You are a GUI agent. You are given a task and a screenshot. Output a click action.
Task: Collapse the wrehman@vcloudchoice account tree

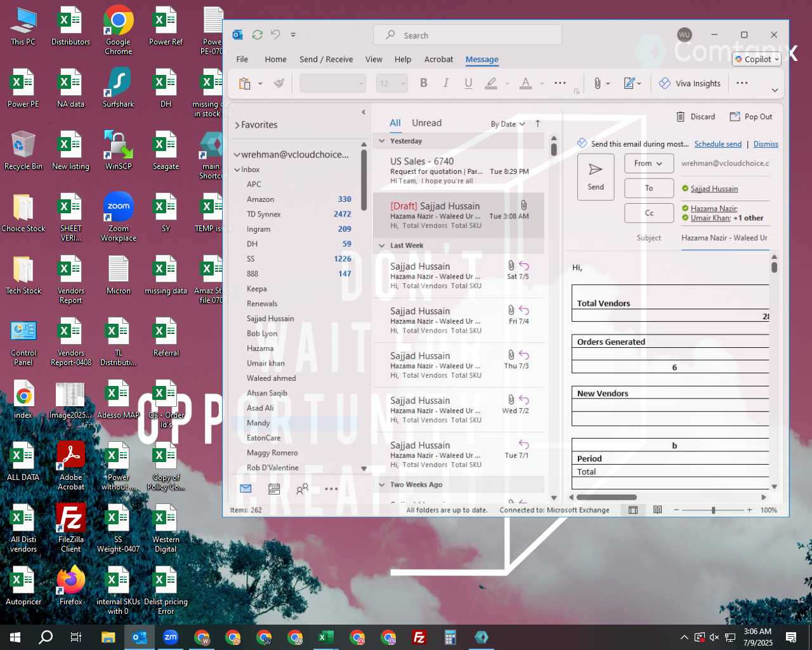[x=237, y=154]
